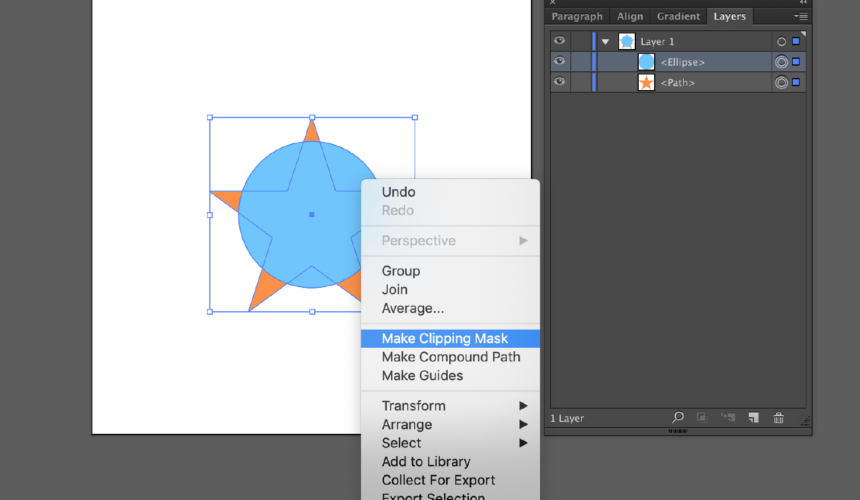Image resolution: width=860 pixels, height=500 pixels.
Task: Click the Layers panel resize grip corner
Action: pyautogui.click(x=805, y=421)
